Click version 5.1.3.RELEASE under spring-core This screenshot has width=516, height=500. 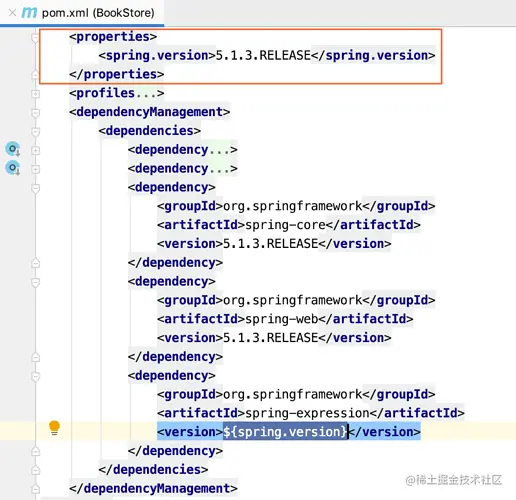(271, 244)
